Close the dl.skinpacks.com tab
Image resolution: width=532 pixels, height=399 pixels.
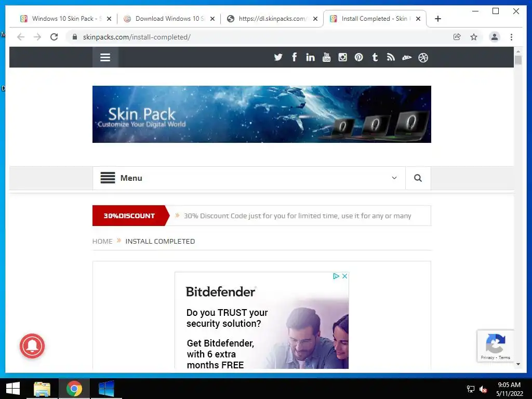pyautogui.click(x=315, y=19)
